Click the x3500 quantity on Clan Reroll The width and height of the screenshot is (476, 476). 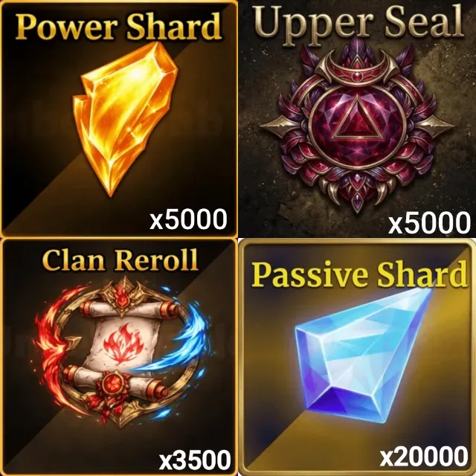(195, 460)
